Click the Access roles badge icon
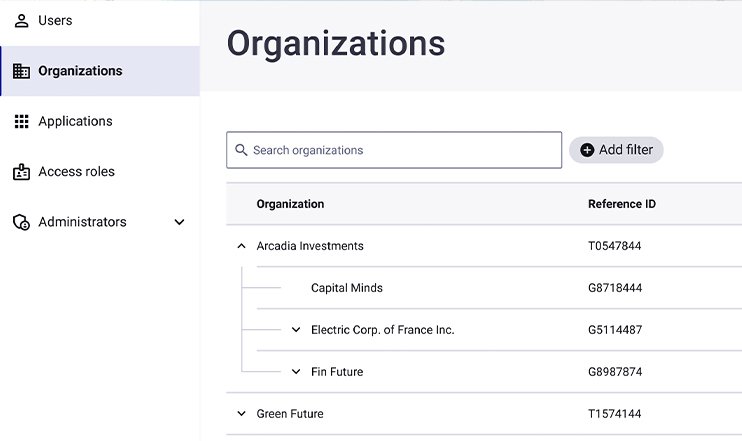The height and width of the screenshot is (441, 742). click(x=21, y=172)
